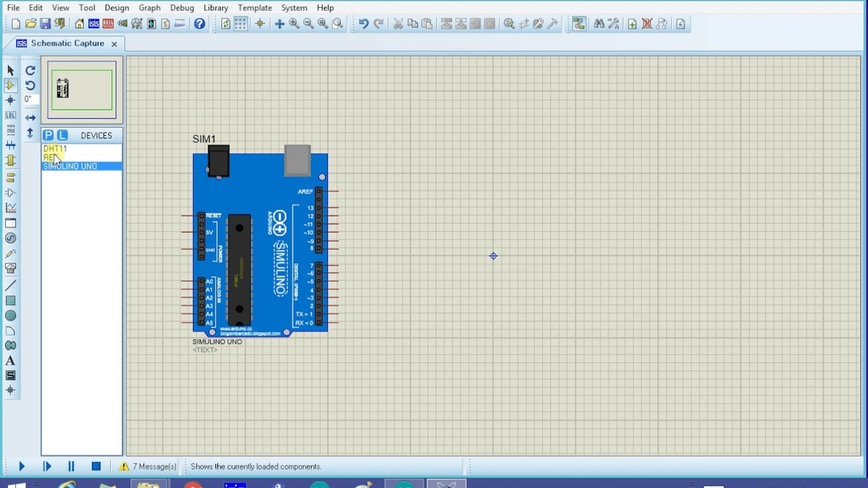
Task: Click the overview preview thumbnail
Action: point(82,90)
